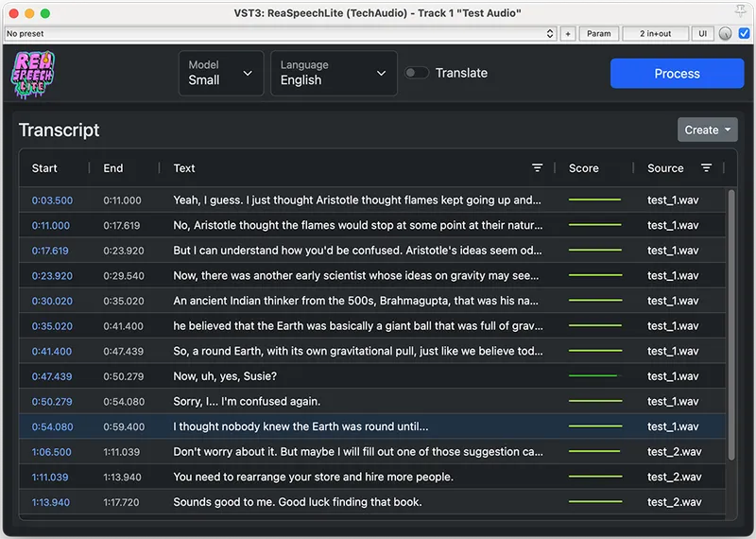Jump to start time 0:30.020
This screenshot has width=756, height=539.
(x=52, y=301)
